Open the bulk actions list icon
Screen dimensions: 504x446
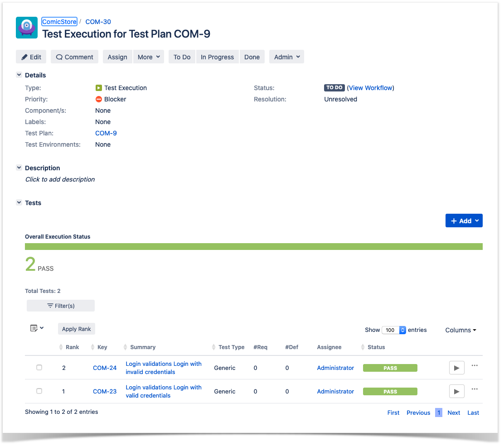point(37,328)
